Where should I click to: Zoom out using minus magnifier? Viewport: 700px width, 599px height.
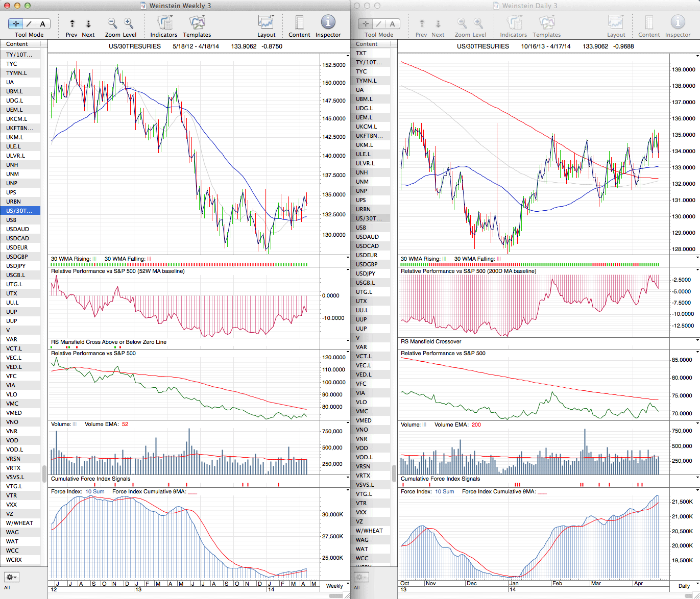[112, 23]
